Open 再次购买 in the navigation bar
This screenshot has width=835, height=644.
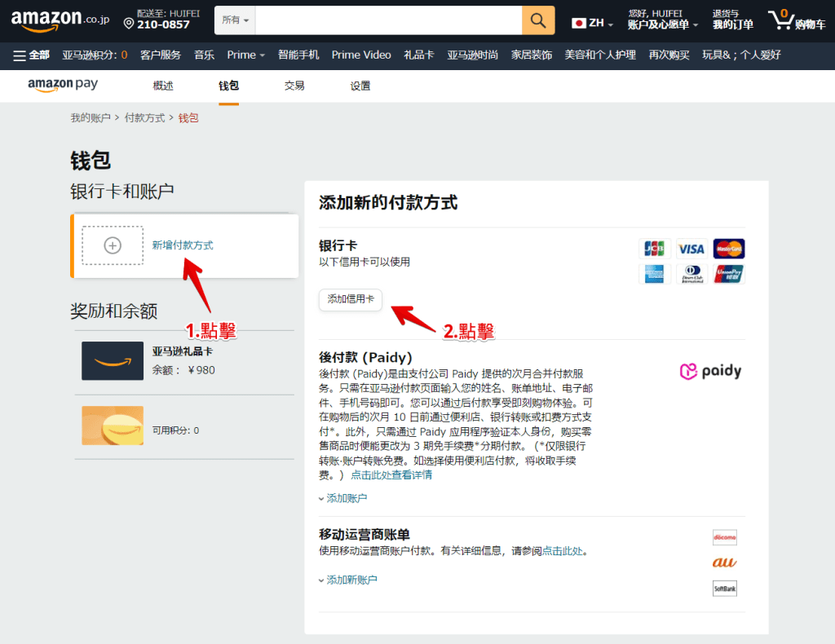669,55
